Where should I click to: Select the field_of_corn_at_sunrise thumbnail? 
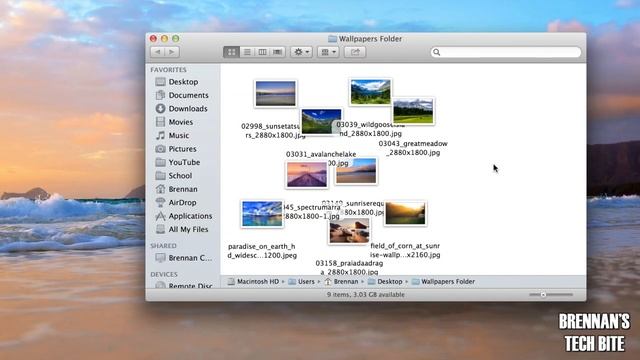coord(405,213)
